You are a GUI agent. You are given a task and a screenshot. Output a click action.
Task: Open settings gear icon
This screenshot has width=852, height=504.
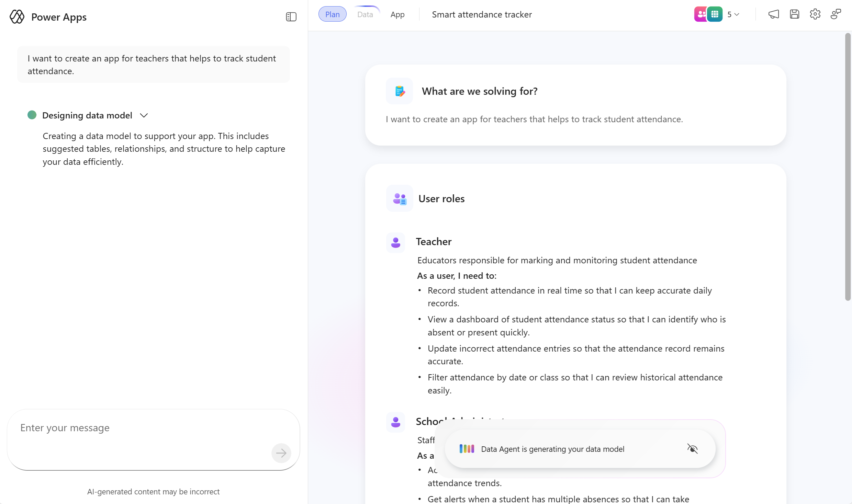point(815,14)
